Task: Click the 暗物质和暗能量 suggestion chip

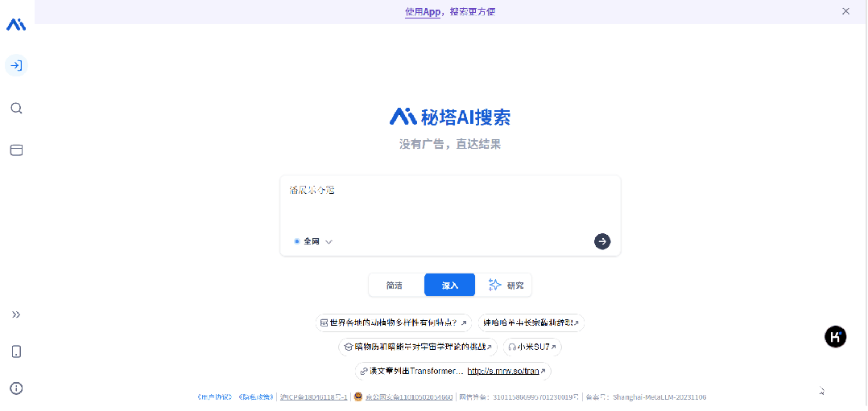Action: pyautogui.click(x=418, y=347)
